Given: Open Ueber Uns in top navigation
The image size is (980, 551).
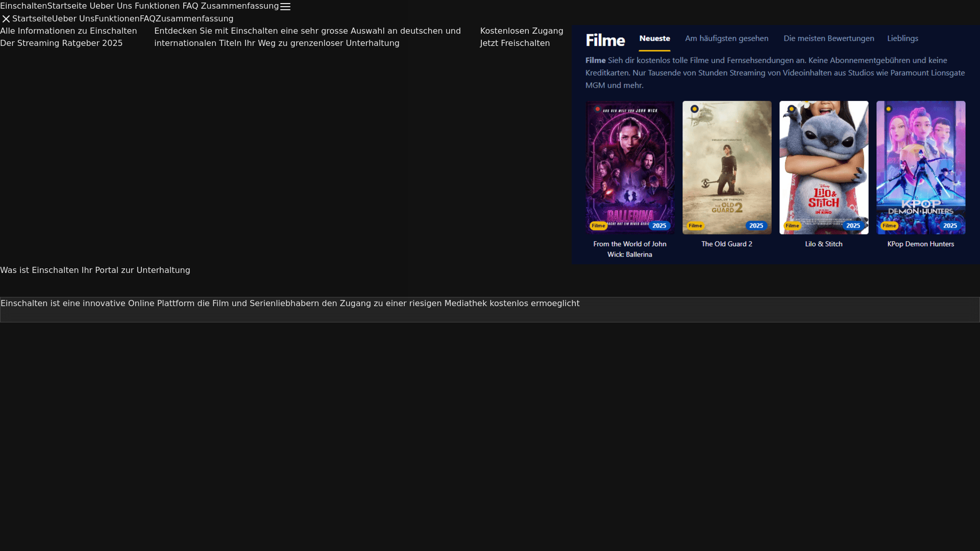Looking at the screenshot, I should click(111, 6).
